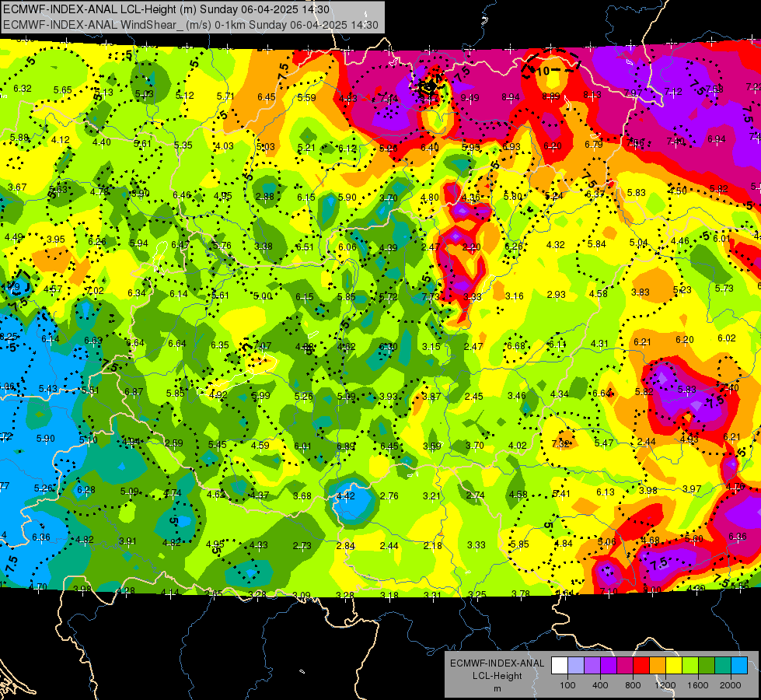The image size is (761, 700).
Task: Click the wind shear value 5.73
Action: coord(724,289)
